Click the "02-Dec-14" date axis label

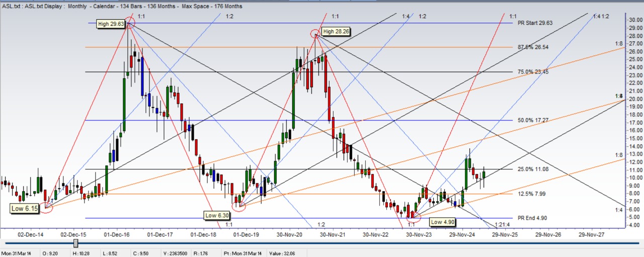(x=31, y=234)
